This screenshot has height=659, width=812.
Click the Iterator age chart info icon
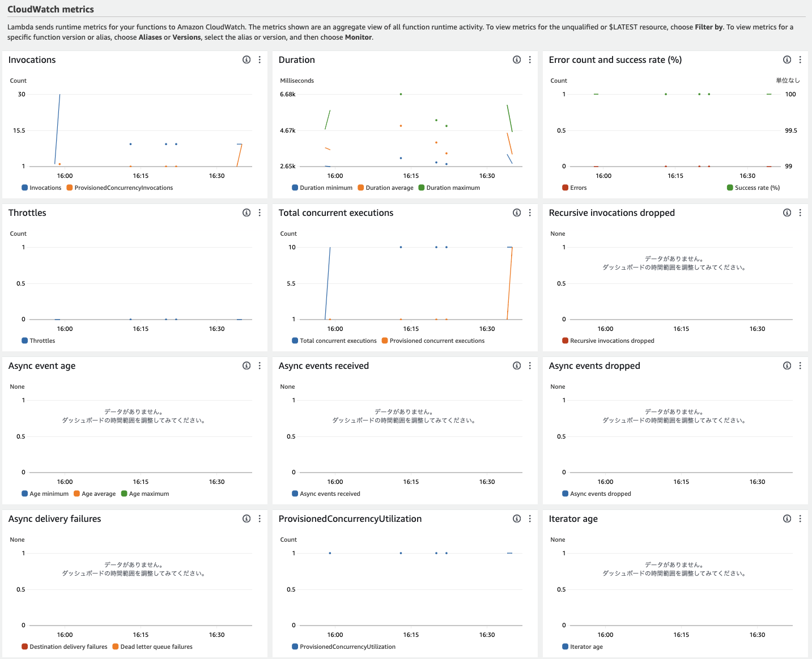[787, 518]
